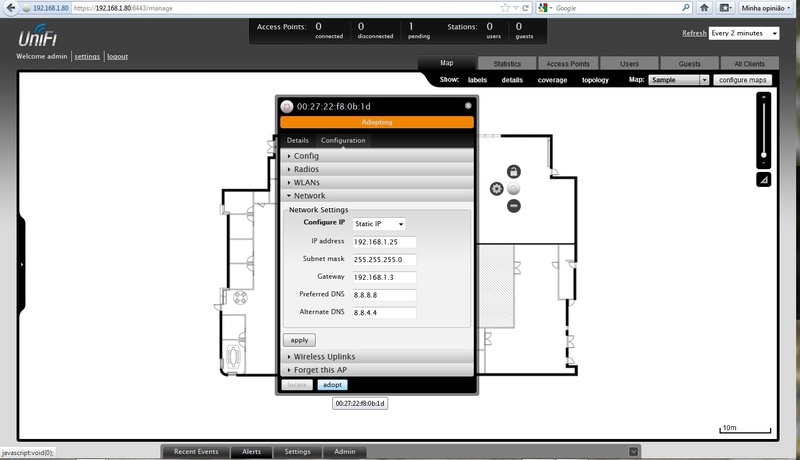Collapse the bottom bar using chevron icon
The width and height of the screenshot is (800, 460).
[633, 451]
